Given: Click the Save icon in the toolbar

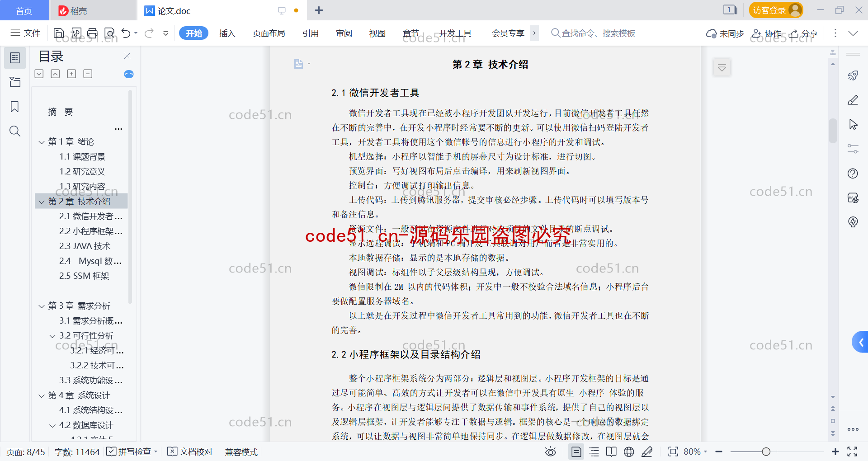Looking at the screenshot, I should click(59, 33).
